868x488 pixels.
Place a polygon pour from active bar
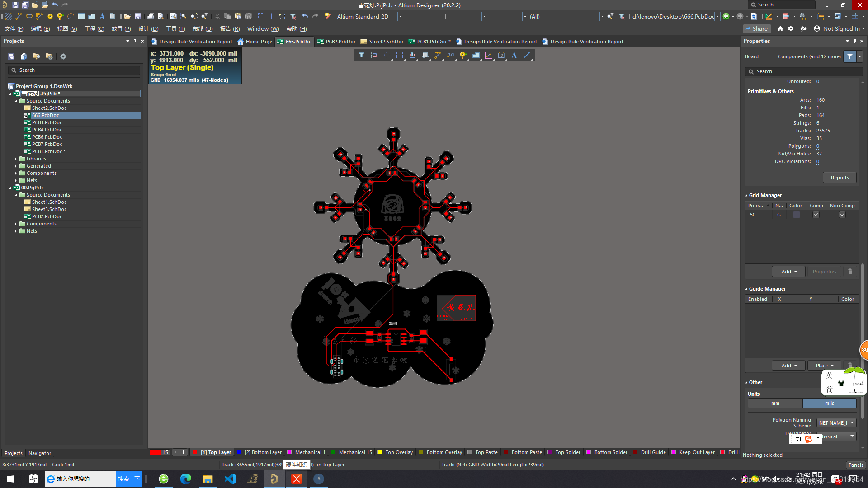click(476, 55)
